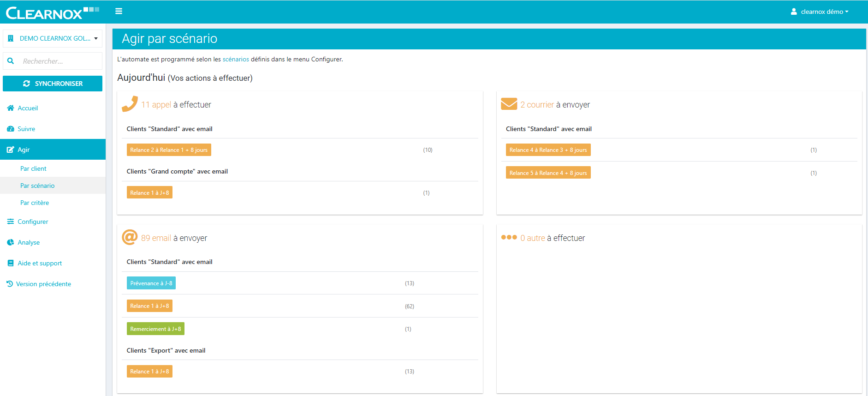The height and width of the screenshot is (396, 868).
Task: Click the orange phone icon
Action: tap(130, 104)
